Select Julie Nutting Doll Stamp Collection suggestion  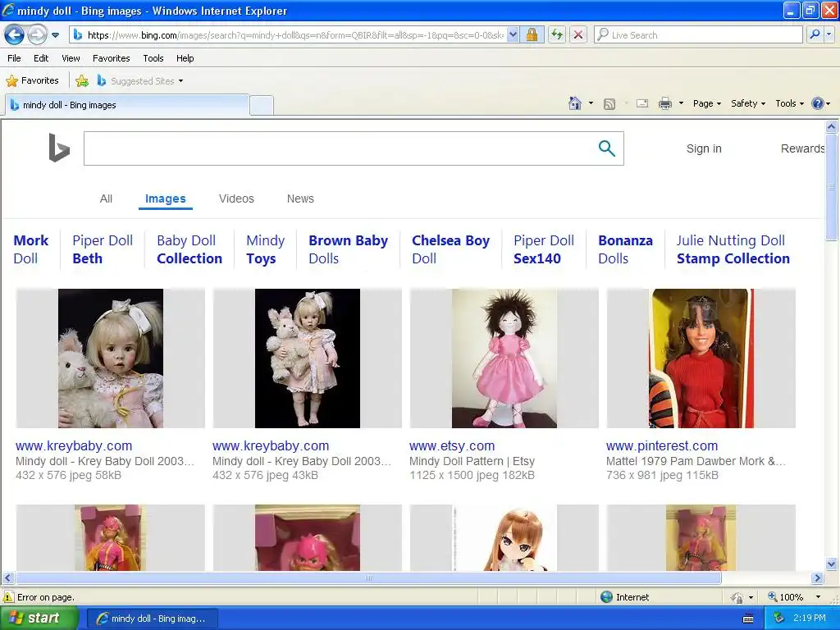pyautogui.click(x=733, y=249)
